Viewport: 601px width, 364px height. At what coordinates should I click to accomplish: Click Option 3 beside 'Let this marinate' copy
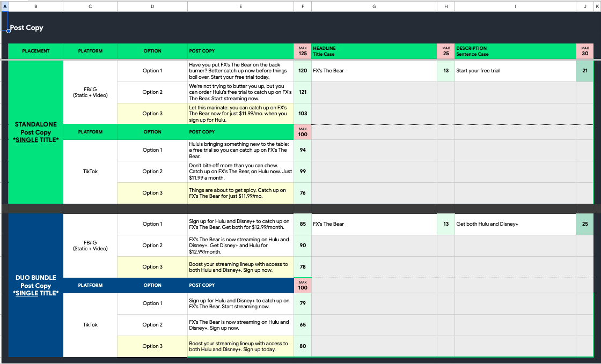(x=152, y=114)
